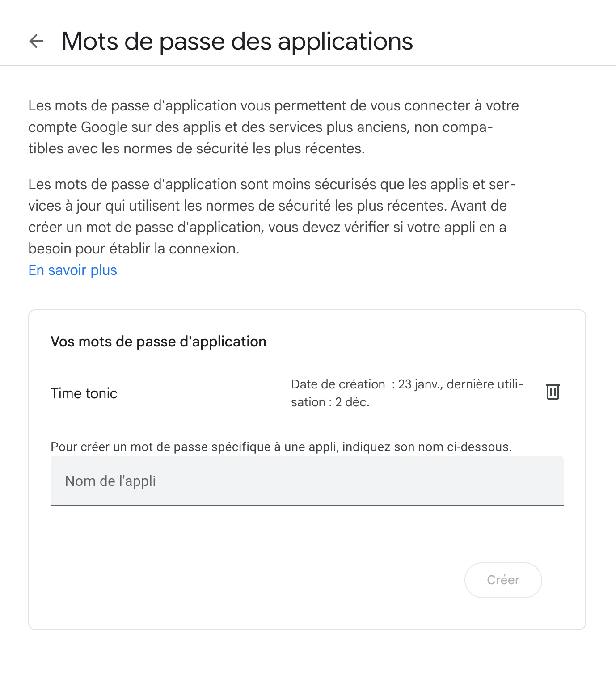
Task: Click the sentence ending établir la connexion
Action: [267, 227]
